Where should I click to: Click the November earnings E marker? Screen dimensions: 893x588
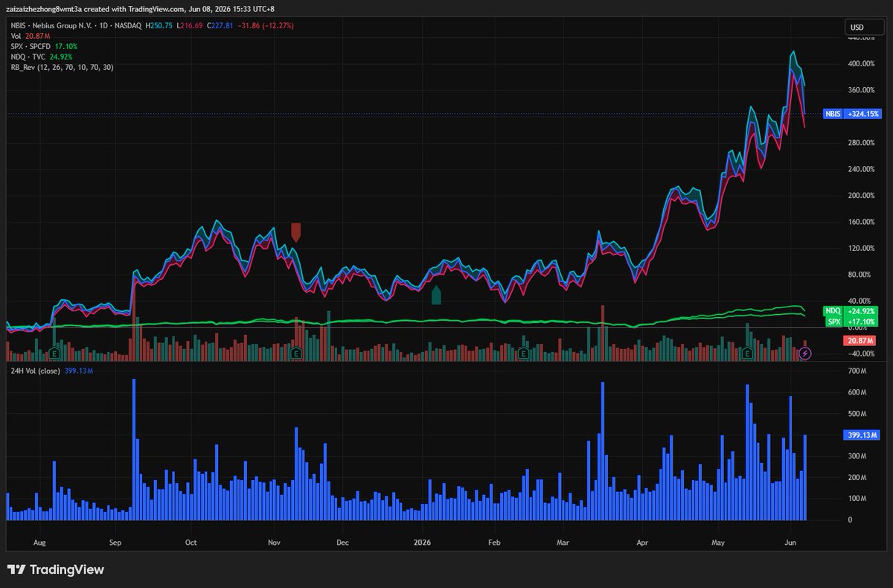296,354
